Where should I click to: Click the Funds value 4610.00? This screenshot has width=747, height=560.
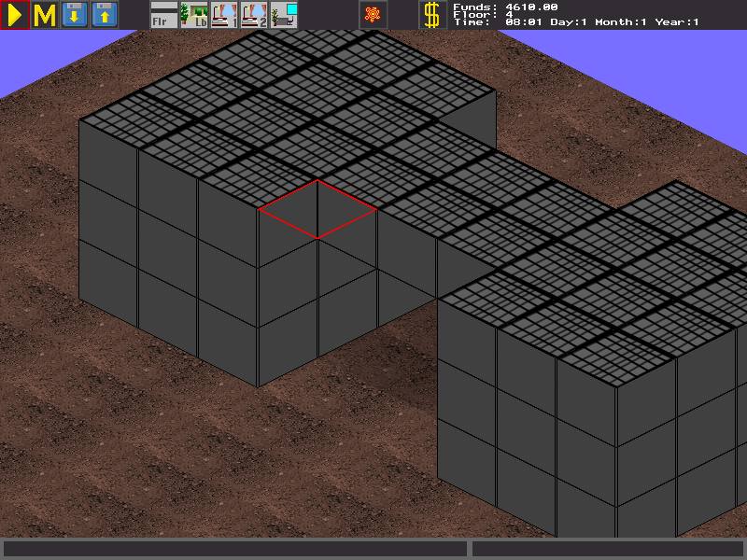point(531,7)
